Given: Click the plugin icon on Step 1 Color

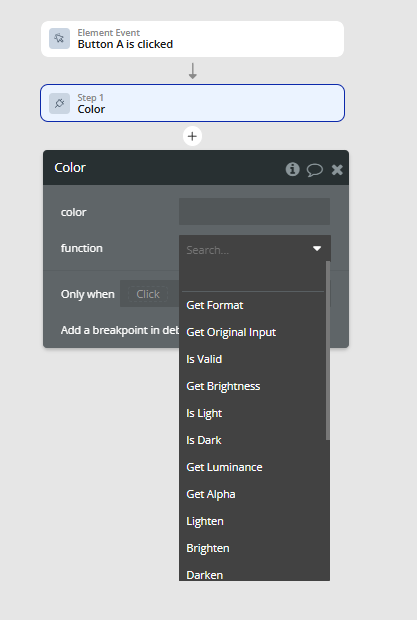Looking at the screenshot, I should [59, 103].
